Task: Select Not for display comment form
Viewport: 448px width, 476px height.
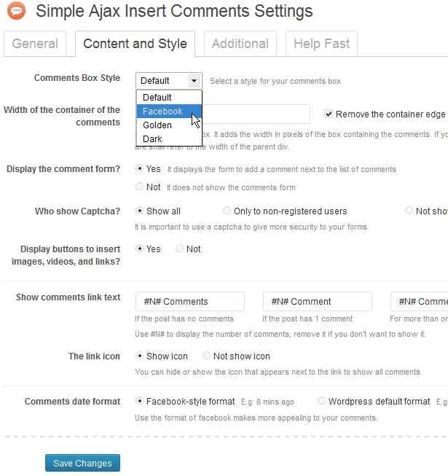Action: coord(139,187)
